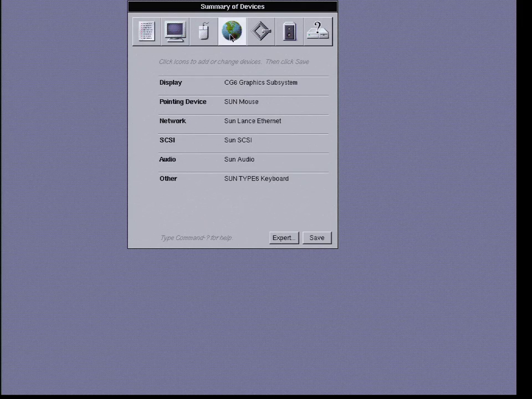Click the 'Type Command-? for help' text
Screen dimensions: 532x399
pos(196,238)
